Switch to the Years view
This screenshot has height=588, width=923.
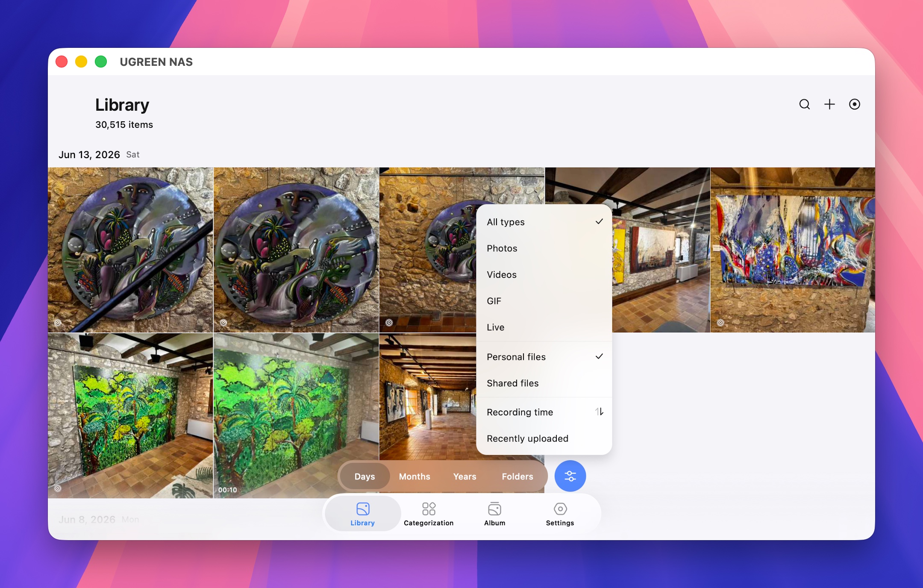click(464, 476)
